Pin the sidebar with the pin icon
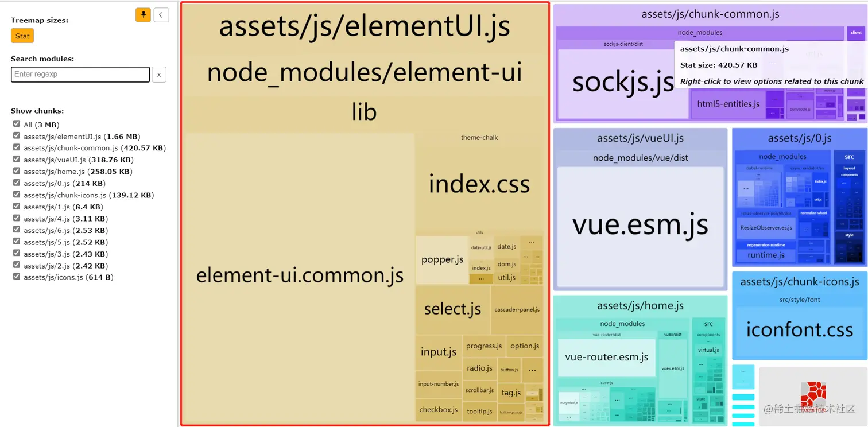The image size is (868, 427). (143, 15)
